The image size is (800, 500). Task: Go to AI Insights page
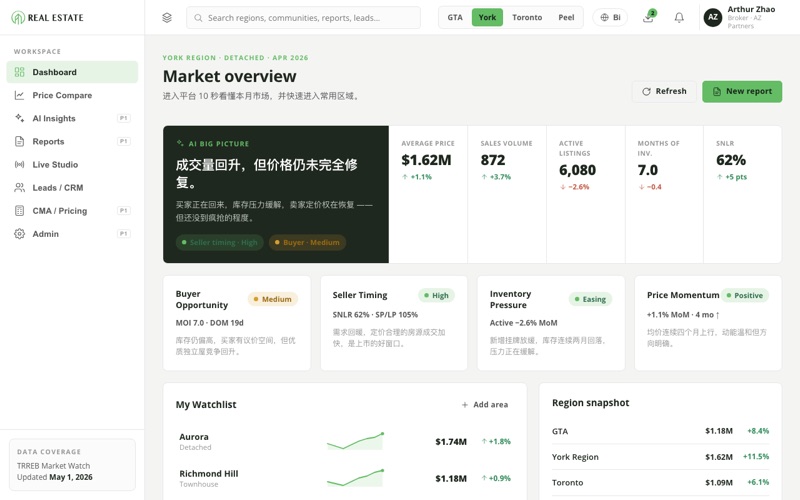72,118
